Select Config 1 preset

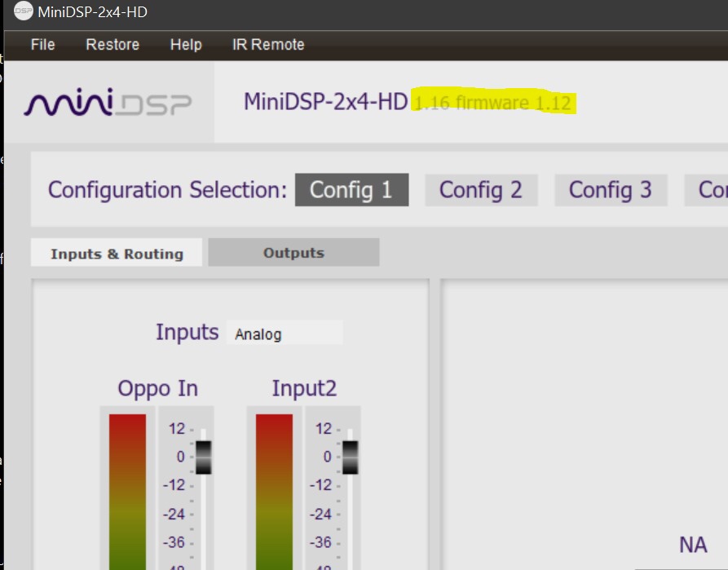(x=351, y=190)
